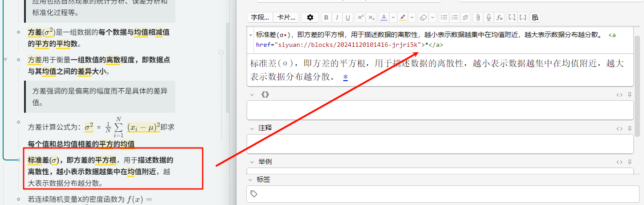Image resolution: width=644 pixels, height=205 pixels.
Task: Open the 字段... fields button
Action: tap(260, 17)
